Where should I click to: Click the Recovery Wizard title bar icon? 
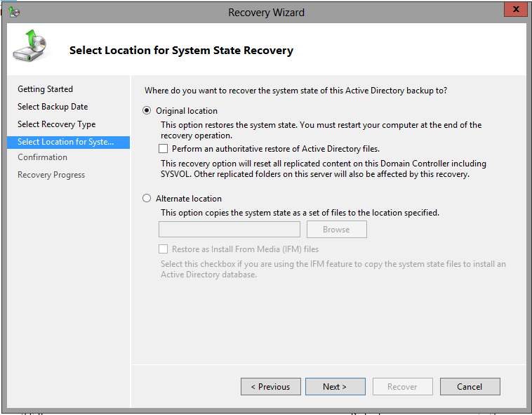14,12
